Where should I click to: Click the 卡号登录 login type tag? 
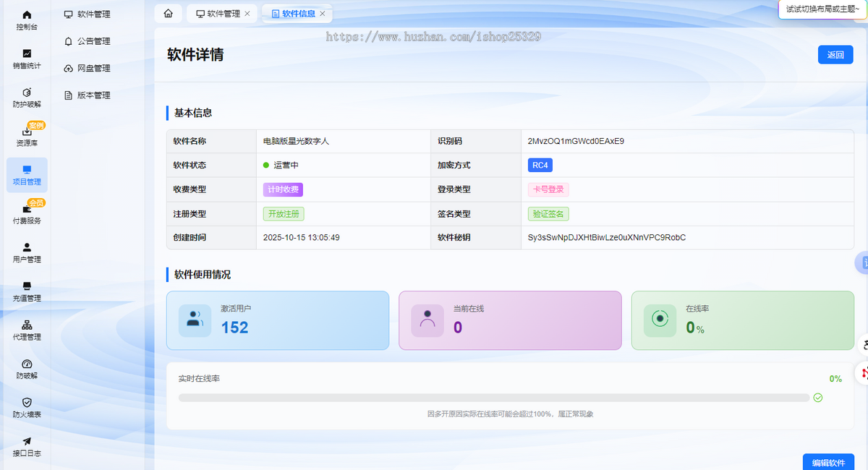548,189
